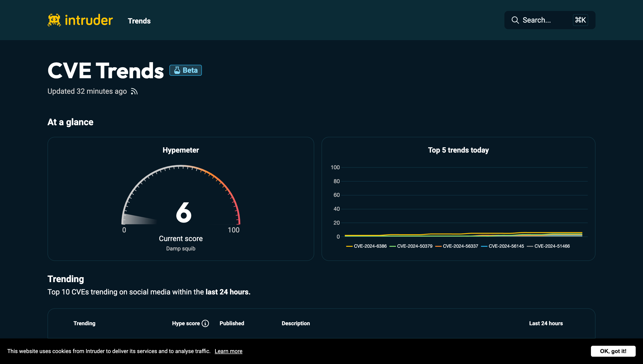Select the Last 24 hours column header
Viewport: 643px width, 364px height.
tap(546, 323)
